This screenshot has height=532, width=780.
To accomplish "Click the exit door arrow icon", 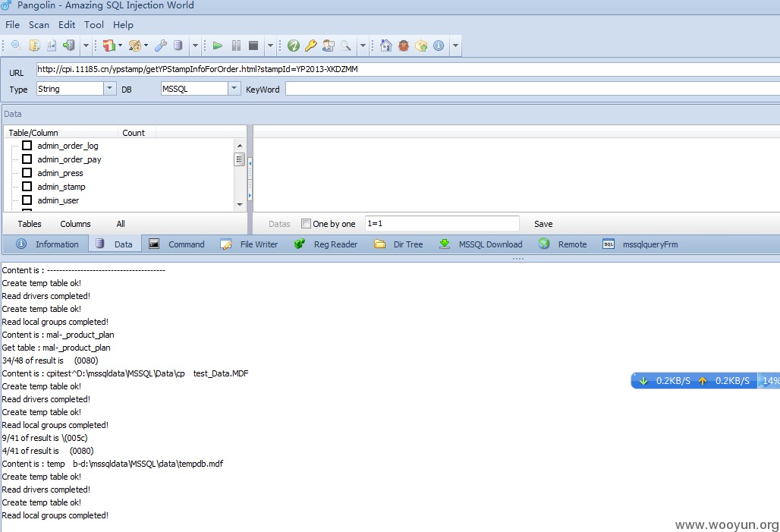I will pyautogui.click(x=68, y=46).
